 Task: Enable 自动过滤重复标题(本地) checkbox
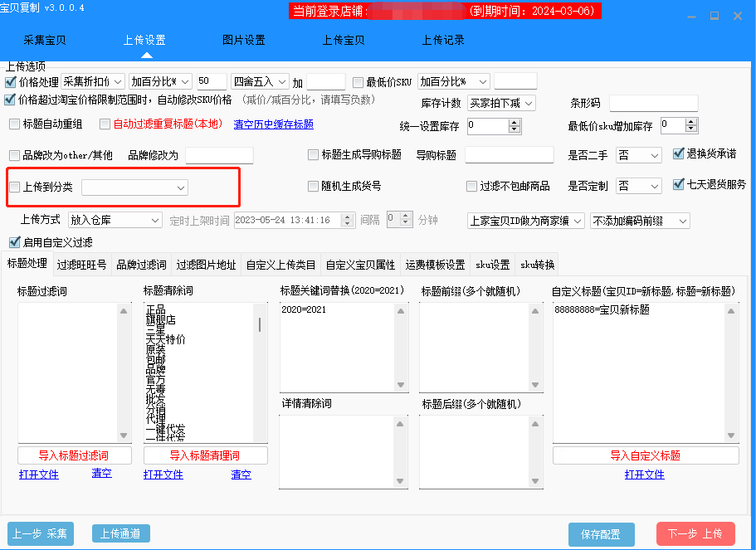pyautogui.click(x=105, y=124)
